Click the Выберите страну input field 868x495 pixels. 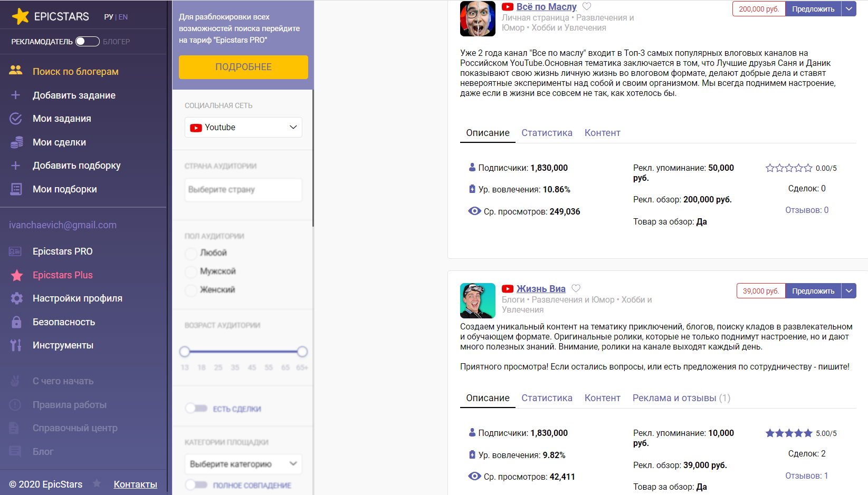[243, 190]
